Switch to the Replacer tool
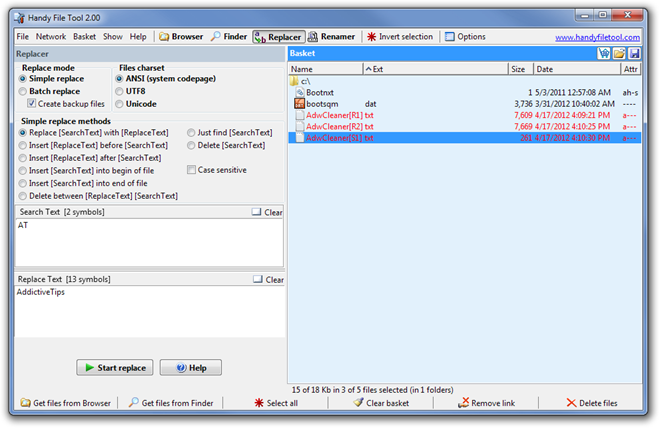660x428 pixels. [x=278, y=37]
